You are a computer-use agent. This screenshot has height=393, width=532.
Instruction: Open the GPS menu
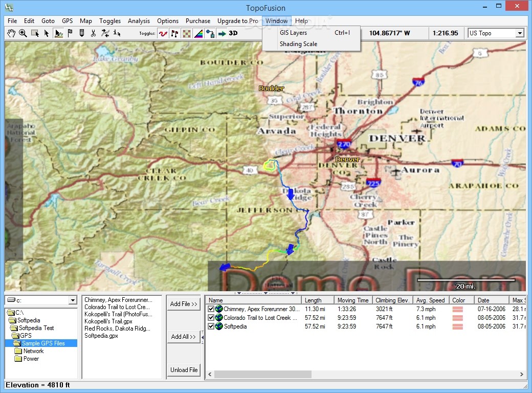67,21
